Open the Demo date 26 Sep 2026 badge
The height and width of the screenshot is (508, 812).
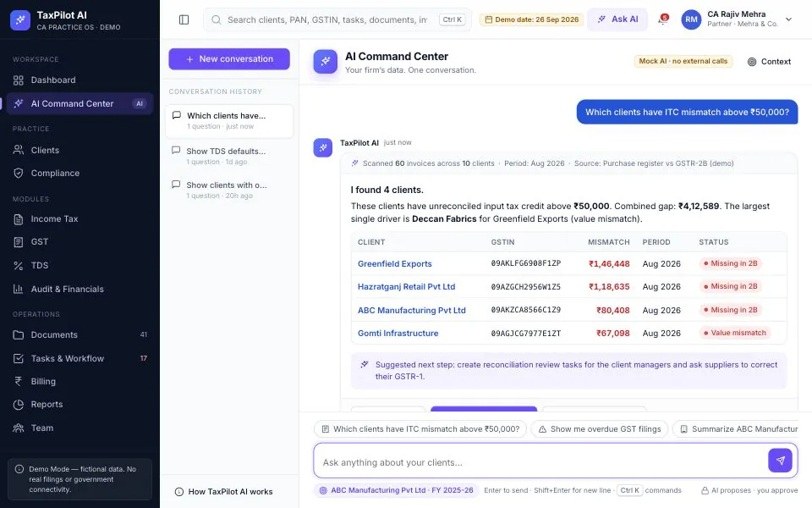pyautogui.click(x=531, y=19)
